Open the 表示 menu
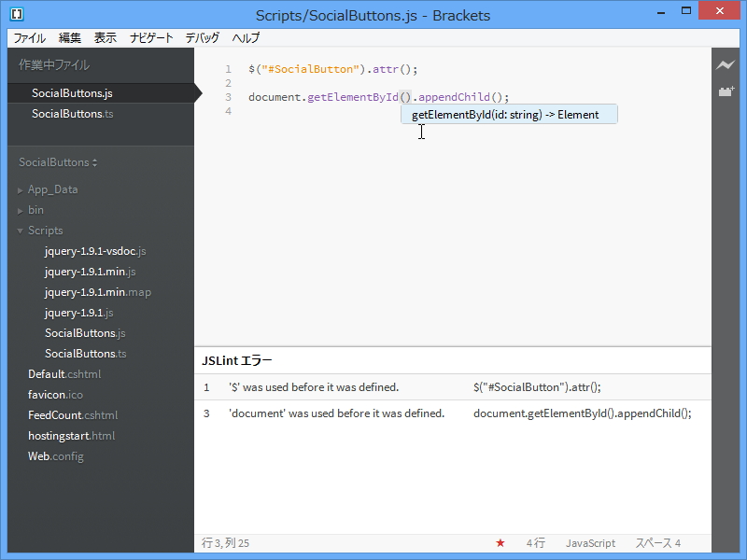Screen dimensions: 747x560 coord(106,37)
